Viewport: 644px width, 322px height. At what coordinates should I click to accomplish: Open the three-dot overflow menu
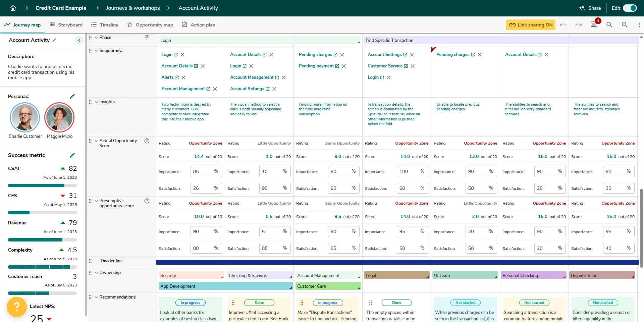(x=640, y=25)
